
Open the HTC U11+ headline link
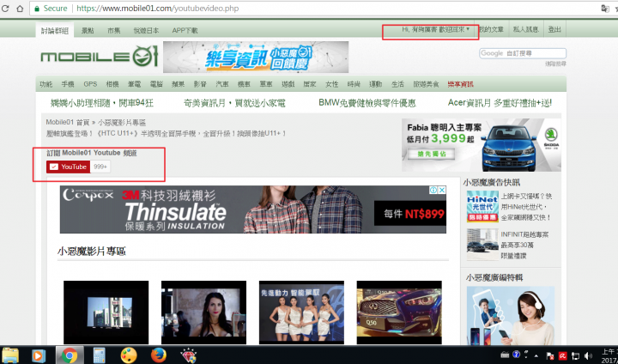[x=166, y=133]
